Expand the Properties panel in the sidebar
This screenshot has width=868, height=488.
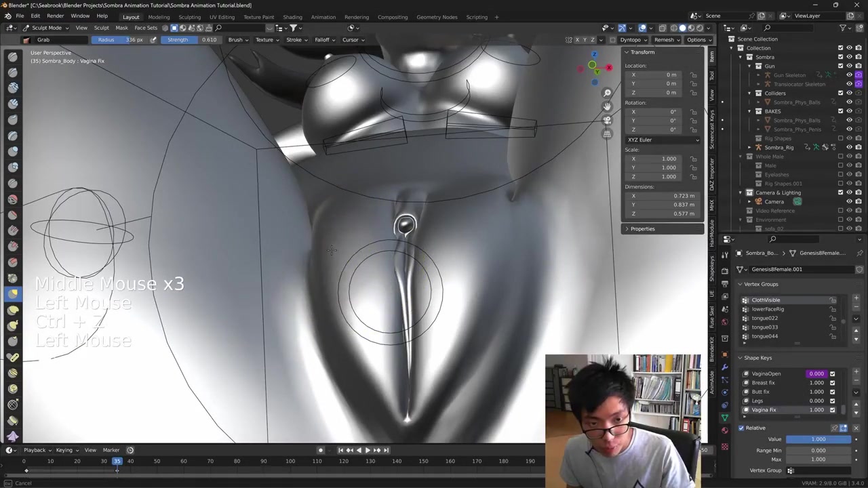(642, 228)
